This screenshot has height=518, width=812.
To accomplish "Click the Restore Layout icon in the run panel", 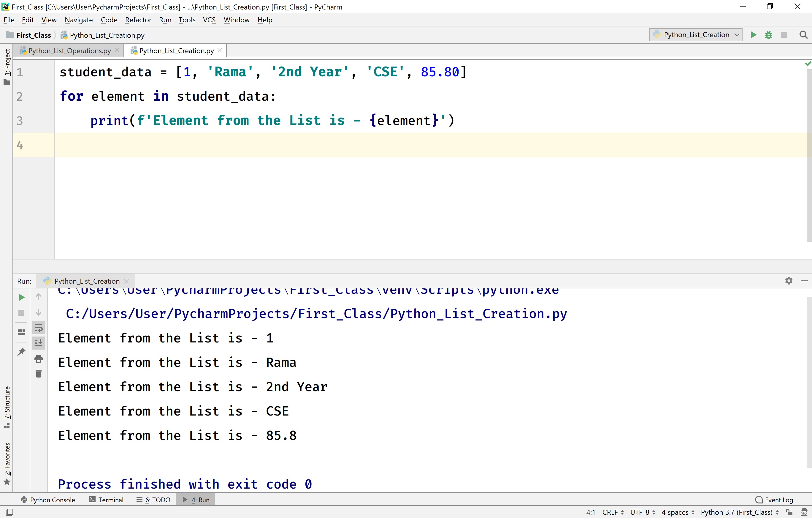I will pos(21,332).
